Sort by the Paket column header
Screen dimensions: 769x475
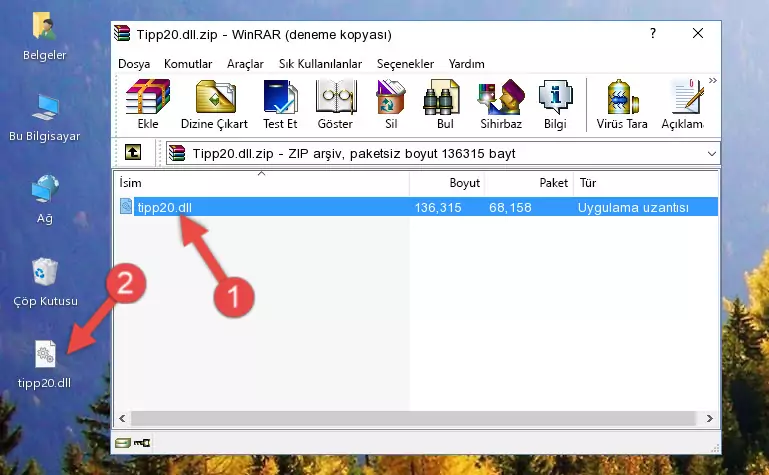(x=529, y=183)
